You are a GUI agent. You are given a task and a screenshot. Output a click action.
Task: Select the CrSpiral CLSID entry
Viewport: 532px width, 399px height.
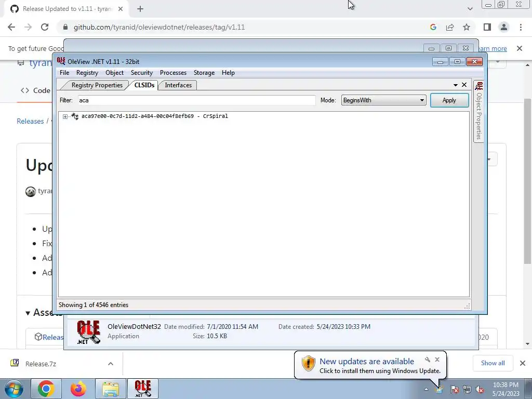click(154, 116)
